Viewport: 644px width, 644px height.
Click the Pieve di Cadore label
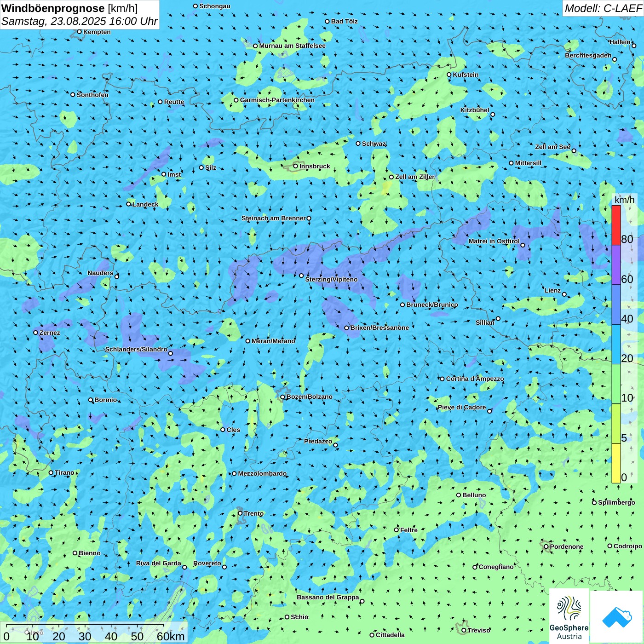coord(462,407)
